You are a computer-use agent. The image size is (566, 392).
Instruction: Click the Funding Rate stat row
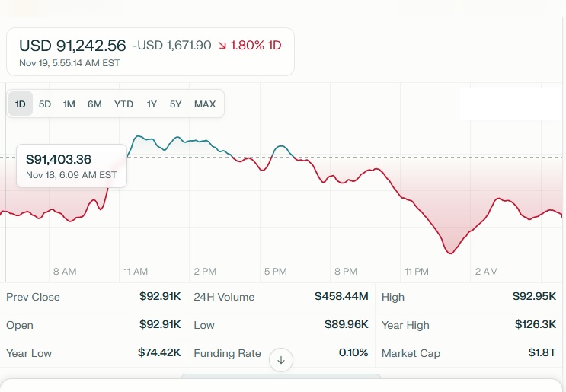[x=280, y=353]
